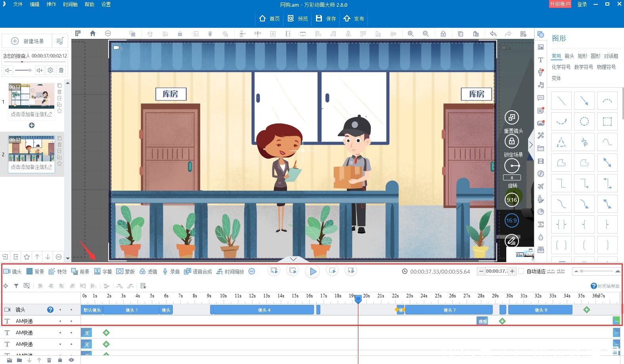Screen dimensions: 624x364
Task: Click the delete trash icon for scene audio
Action: 61,70
